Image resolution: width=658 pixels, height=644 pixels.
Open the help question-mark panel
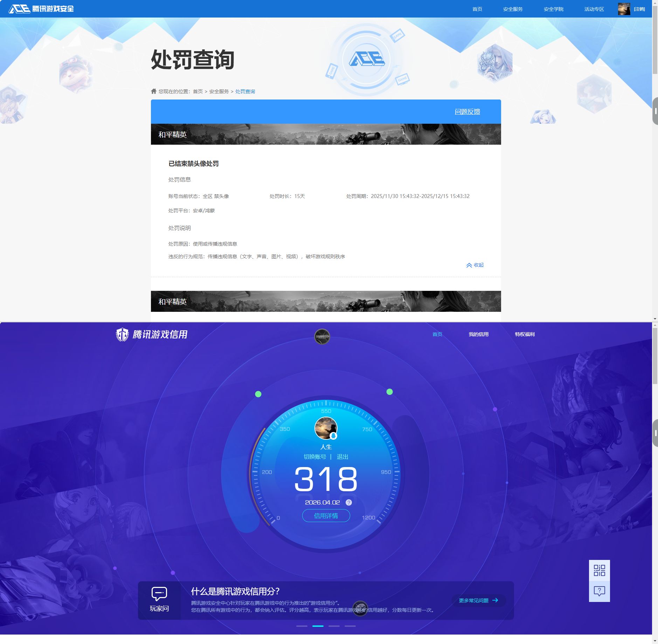[600, 591]
